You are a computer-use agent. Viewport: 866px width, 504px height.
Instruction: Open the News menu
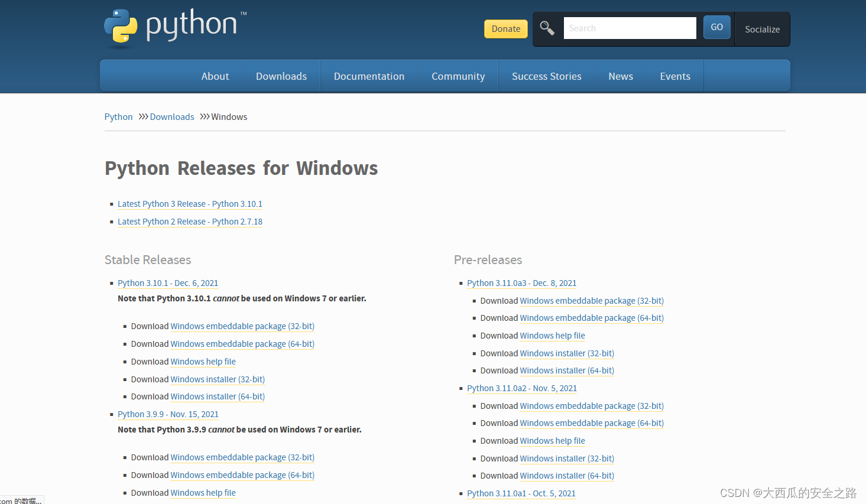pyautogui.click(x=620, y=76)
